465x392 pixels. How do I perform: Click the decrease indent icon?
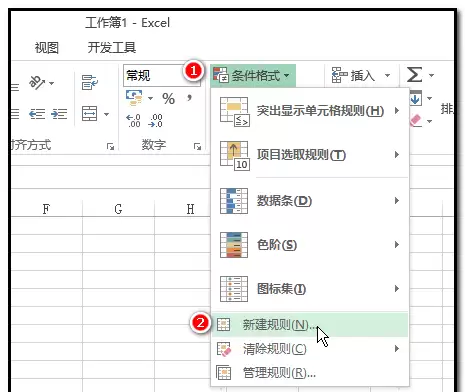coord(37,114)
